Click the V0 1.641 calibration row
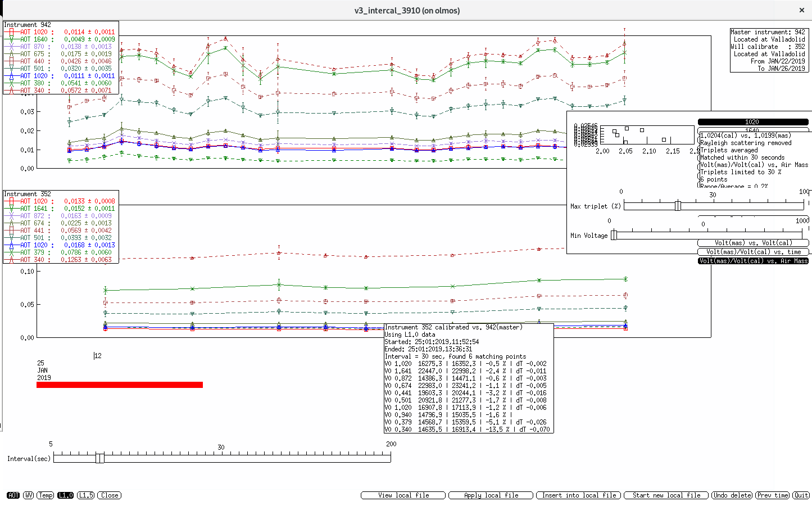Image resolution: width=812 pixels, height=506 pixels. 465,371
